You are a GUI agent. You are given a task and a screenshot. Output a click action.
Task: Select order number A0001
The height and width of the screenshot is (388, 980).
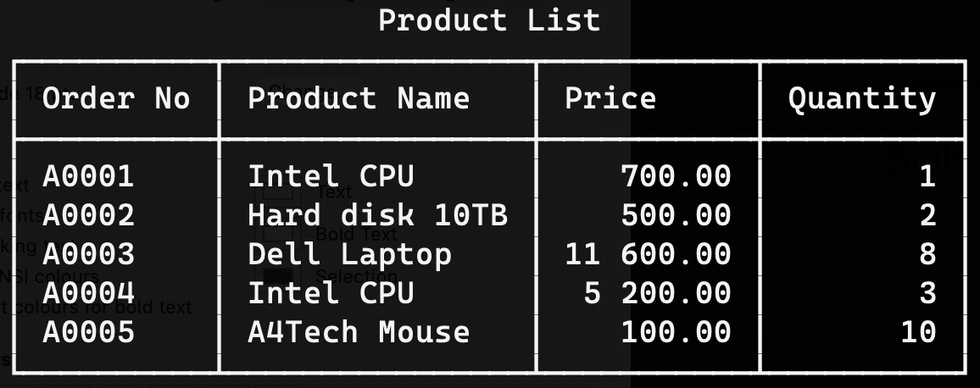click(88, 176)
